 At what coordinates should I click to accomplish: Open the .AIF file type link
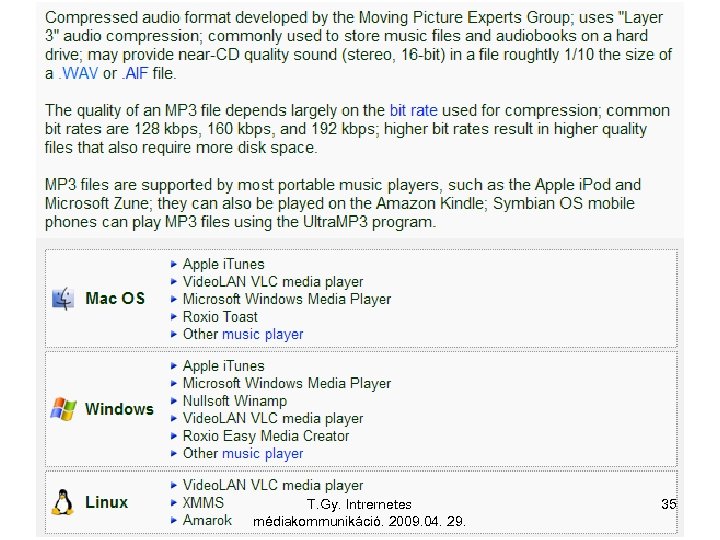[136, 74]
